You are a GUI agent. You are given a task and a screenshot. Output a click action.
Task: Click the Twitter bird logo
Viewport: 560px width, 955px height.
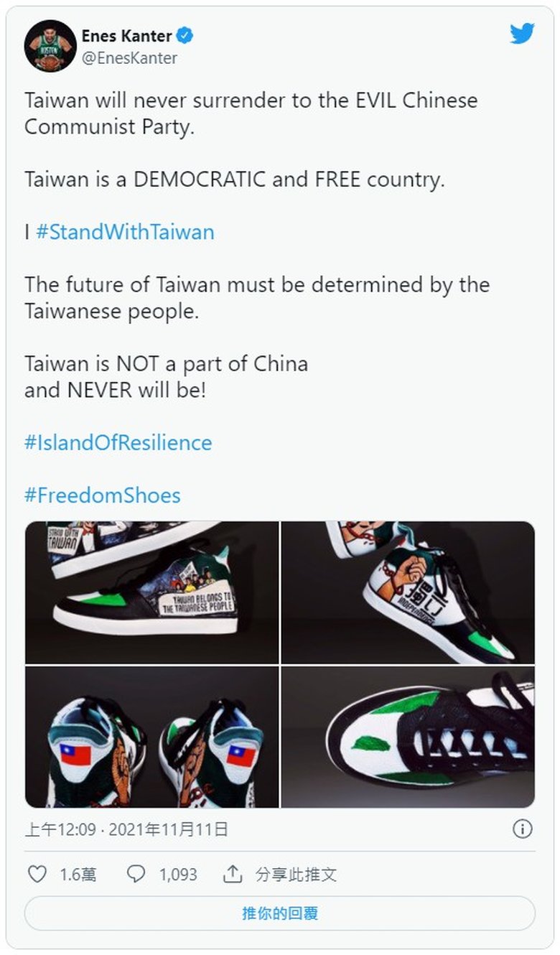[522, 34]
